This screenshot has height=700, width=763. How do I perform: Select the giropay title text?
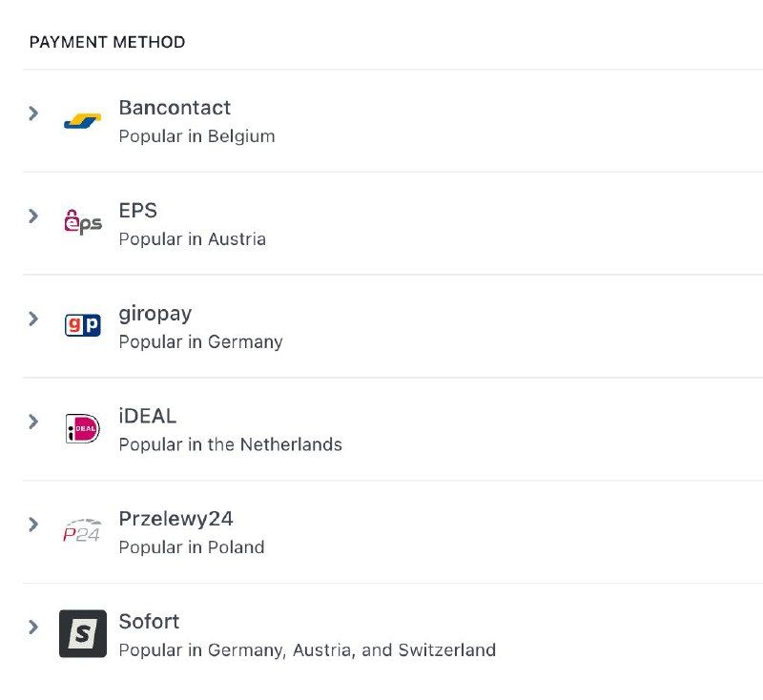(x=155, y=314)
